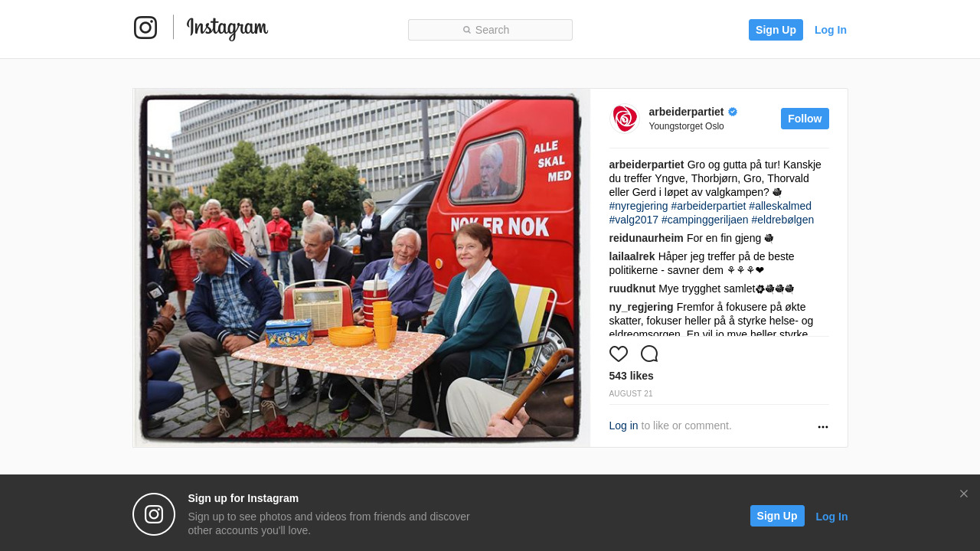The image size is (980, 551).
Task: Click the header Sign Up button
Action: point(776,30)
